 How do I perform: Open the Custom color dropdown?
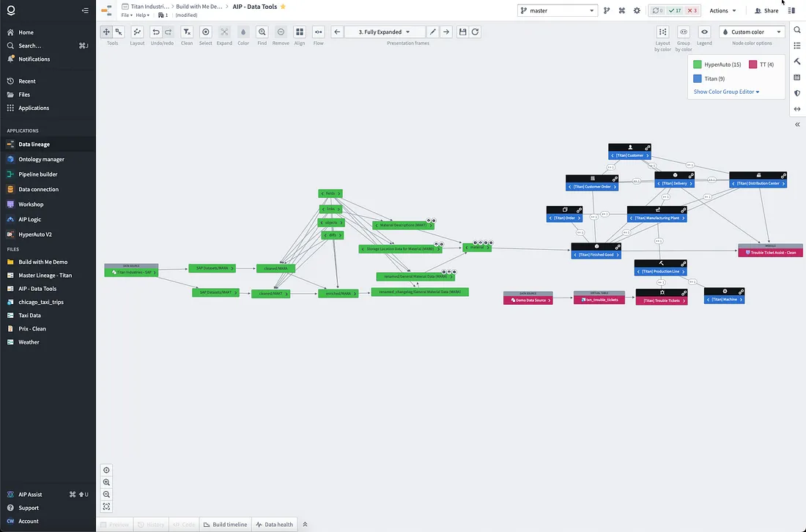point(752,32)
